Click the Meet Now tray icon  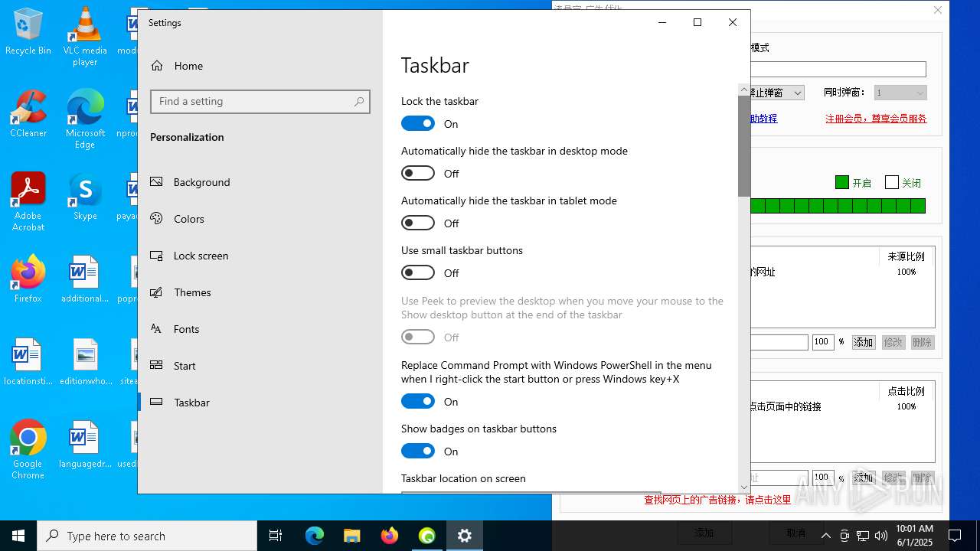(844, 536)
